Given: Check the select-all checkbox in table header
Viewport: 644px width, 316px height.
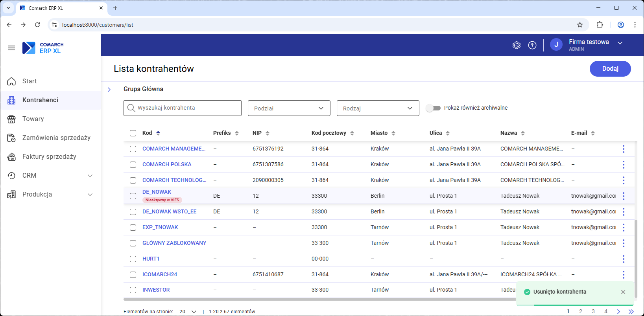Looking at the screenshot, I should (133, 133).
